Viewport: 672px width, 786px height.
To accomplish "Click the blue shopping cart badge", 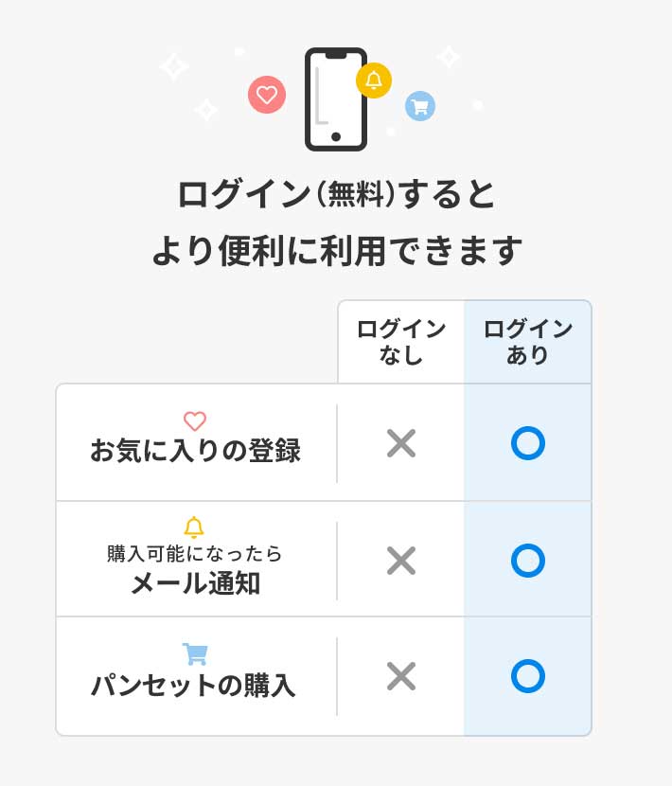I will [419, 106].
